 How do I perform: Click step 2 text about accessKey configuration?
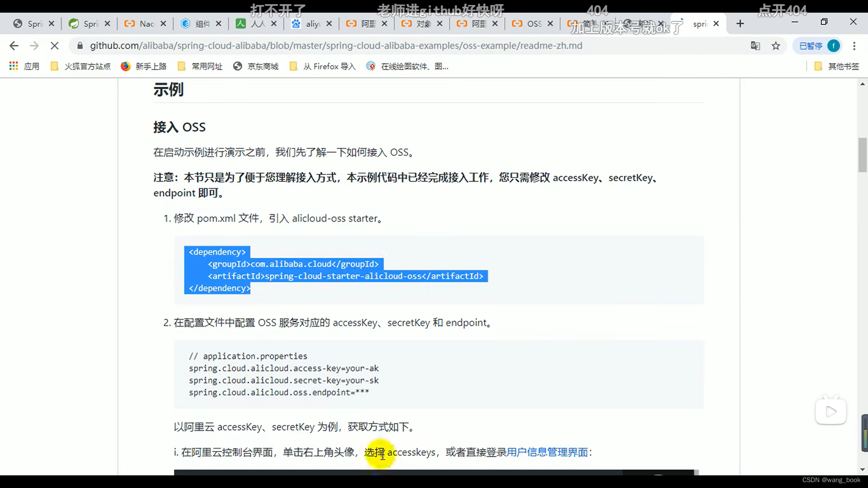[333, 323]
